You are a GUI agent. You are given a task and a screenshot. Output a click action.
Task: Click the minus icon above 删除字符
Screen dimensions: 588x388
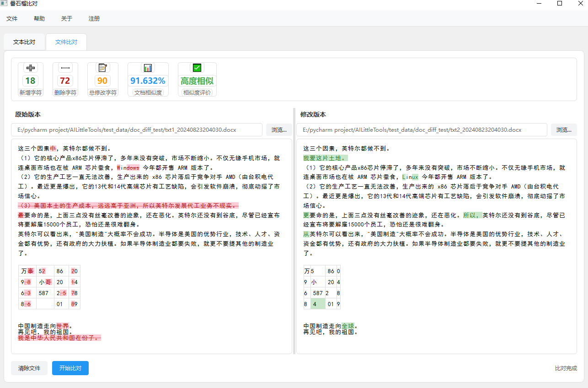65,68
